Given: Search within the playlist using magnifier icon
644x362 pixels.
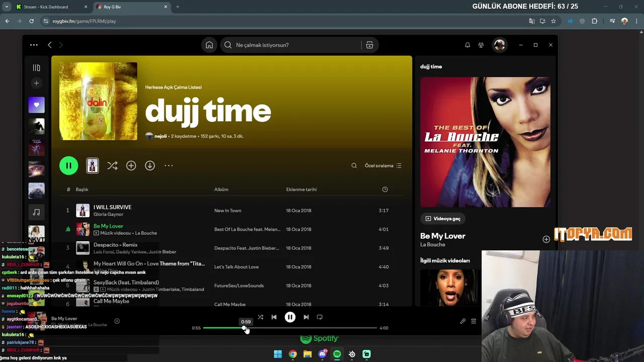Looking at the screenshot, I should [x=354, y=165].
